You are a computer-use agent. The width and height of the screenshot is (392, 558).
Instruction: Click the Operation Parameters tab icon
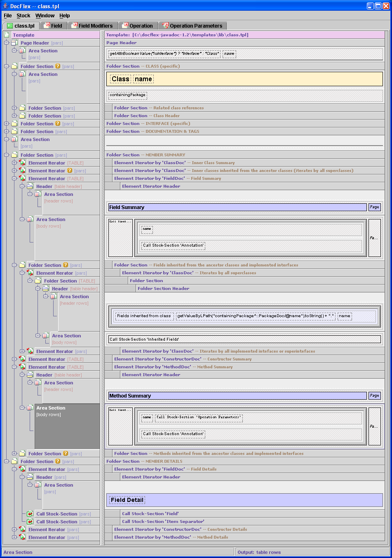(166, 26)
